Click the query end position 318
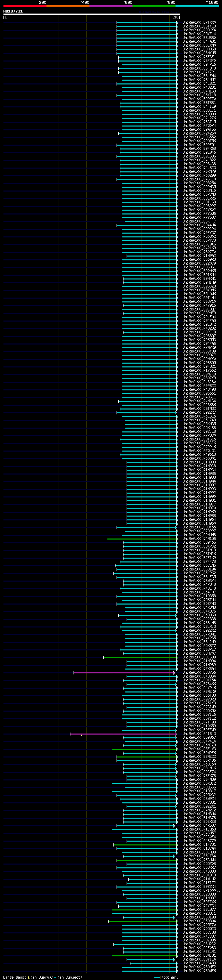 click(175, 17)
